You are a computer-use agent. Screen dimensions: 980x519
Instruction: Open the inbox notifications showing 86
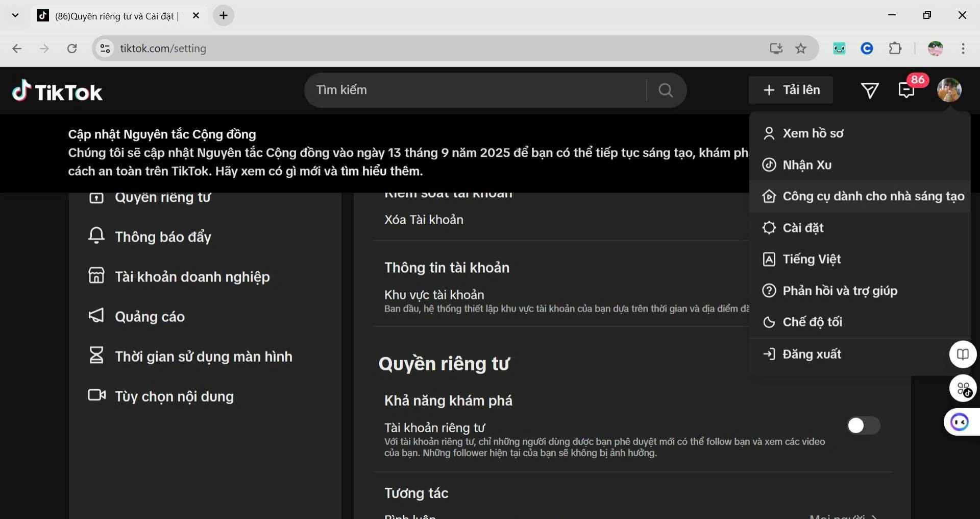click(907, 90)
